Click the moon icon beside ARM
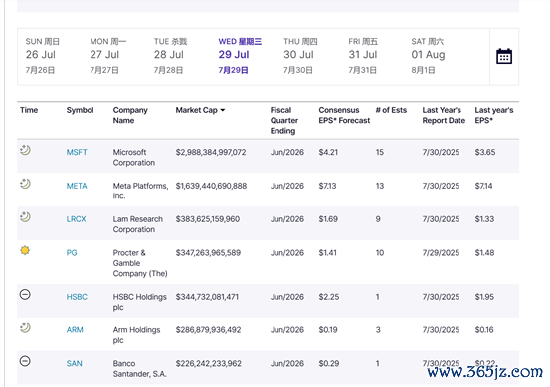The height and width of the screenshot is (387, 550). pos(25,328)
